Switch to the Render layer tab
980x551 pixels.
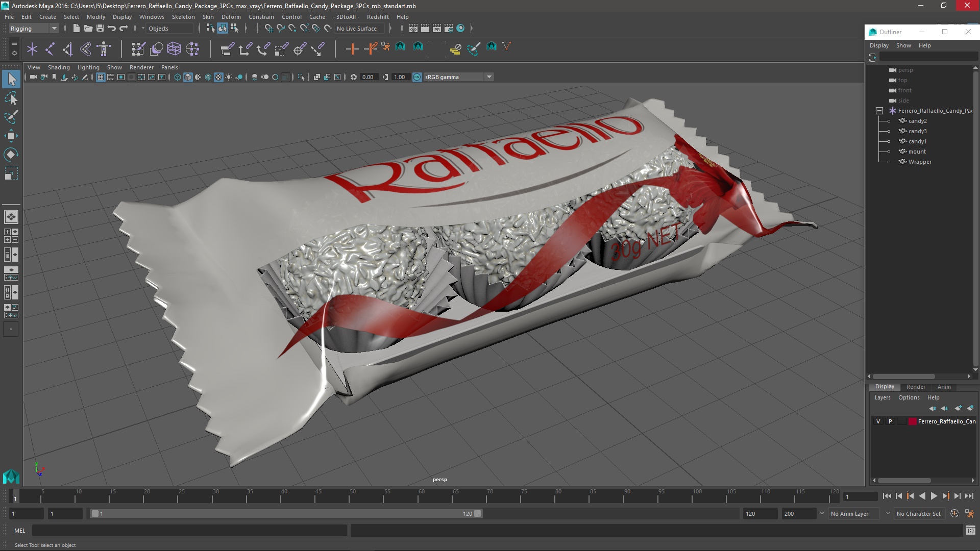click(x=916, y=387)
